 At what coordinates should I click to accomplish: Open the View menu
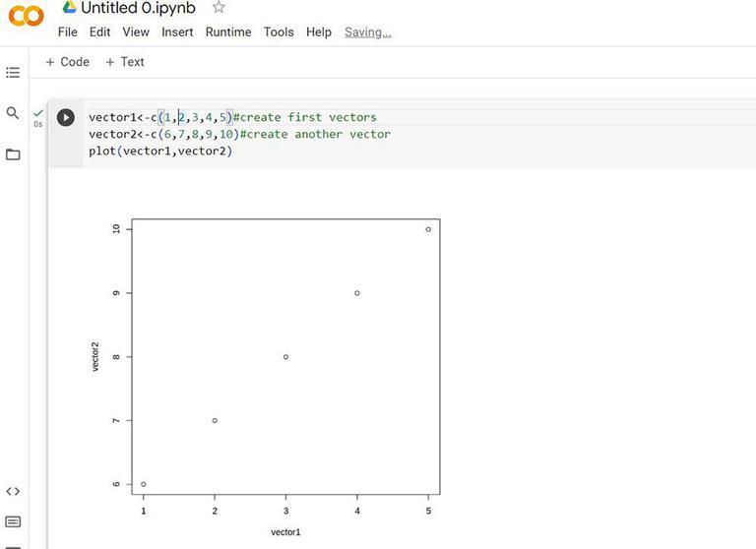click(x=136, y=31)
